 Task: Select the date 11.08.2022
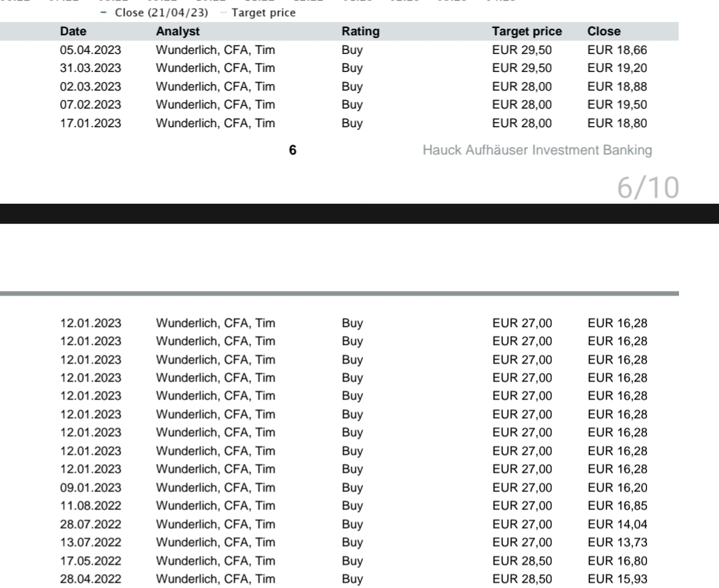[91, 505]
